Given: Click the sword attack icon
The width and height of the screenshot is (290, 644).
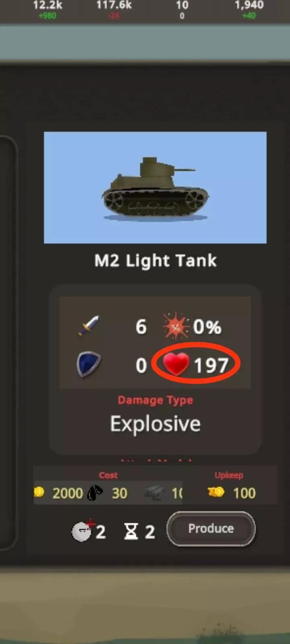Looking at the screenshot, I should pyautogui.click(x=89, y=326).
